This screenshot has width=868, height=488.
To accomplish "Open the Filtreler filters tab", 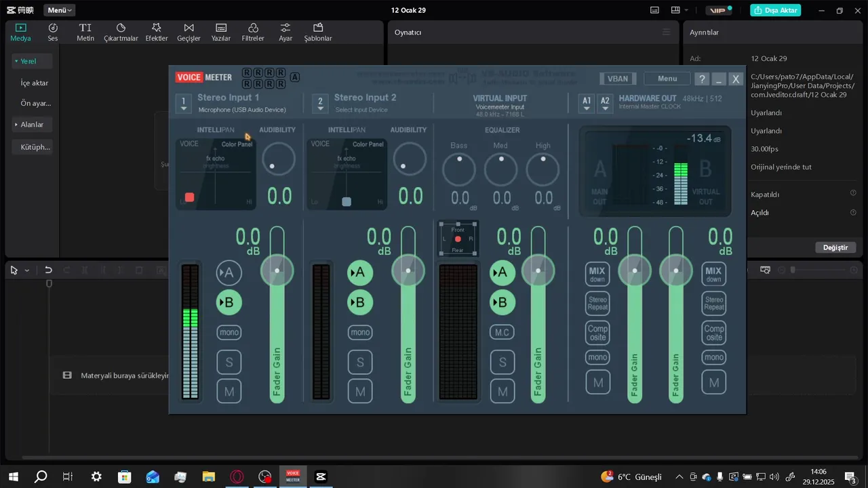I will coord(253,32).
